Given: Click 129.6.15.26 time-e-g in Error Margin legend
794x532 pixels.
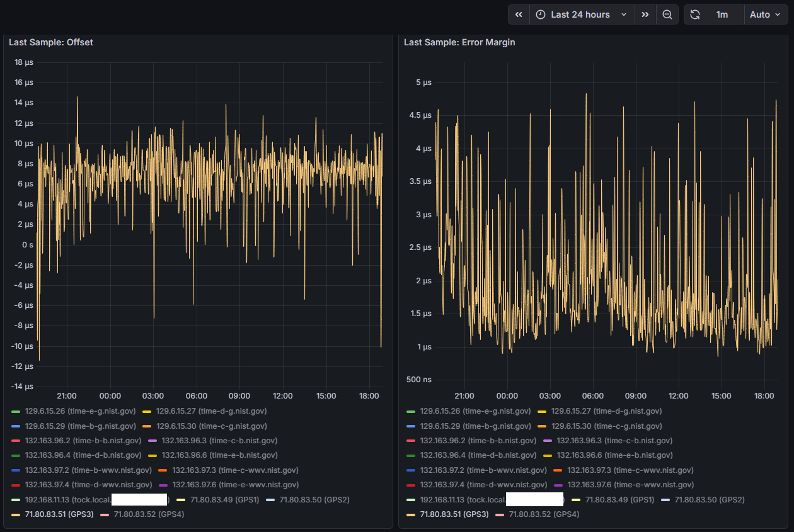Looking at the screenshot, I should click(x=475, y=411).
